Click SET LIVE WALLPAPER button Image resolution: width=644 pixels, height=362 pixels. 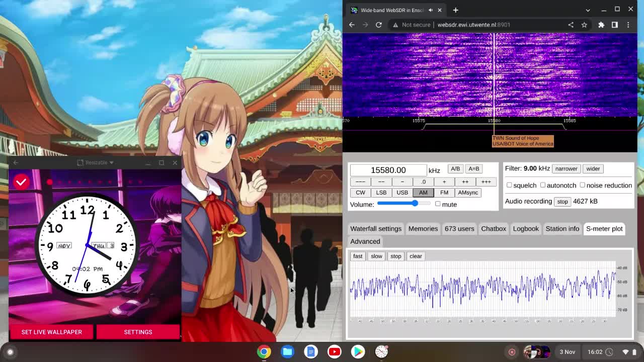coord(51,332)
